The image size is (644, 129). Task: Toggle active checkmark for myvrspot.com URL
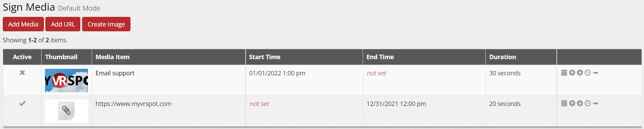pyautogui.click(x=22, y=103)
